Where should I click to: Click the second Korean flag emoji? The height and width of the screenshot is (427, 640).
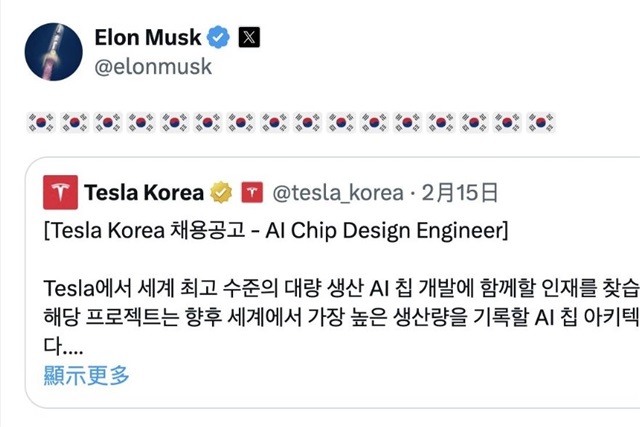72,124
